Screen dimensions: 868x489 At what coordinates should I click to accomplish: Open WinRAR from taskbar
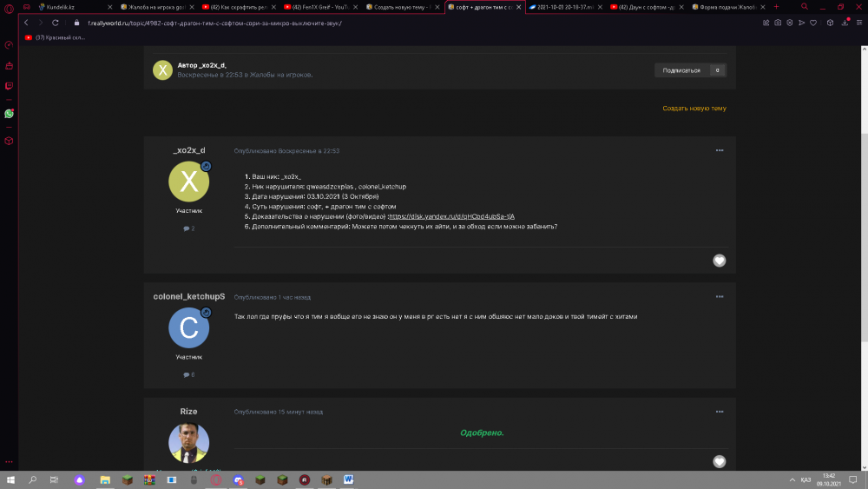149,479
